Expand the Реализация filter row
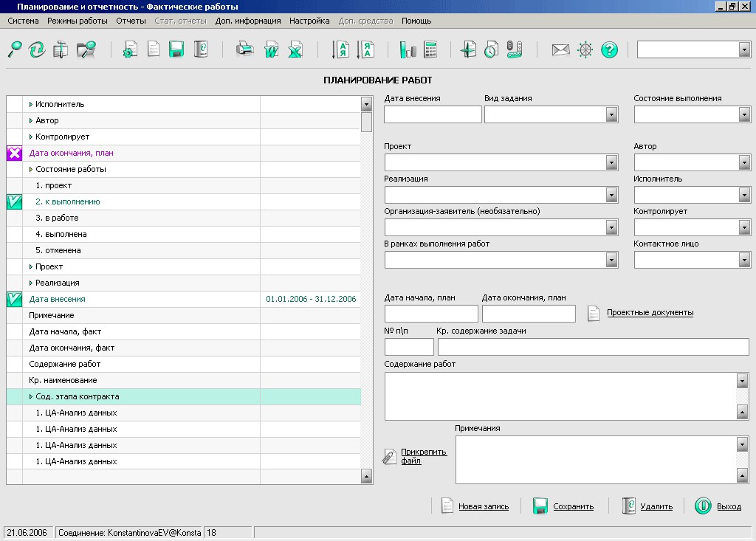 tap(31, 283)
